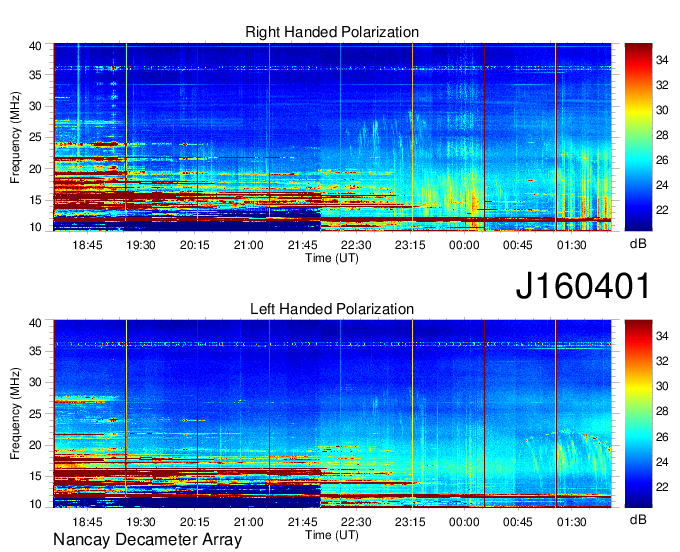Click the 21:00 tick under right-handed plot
680x552 pixels.
[248, 245]
